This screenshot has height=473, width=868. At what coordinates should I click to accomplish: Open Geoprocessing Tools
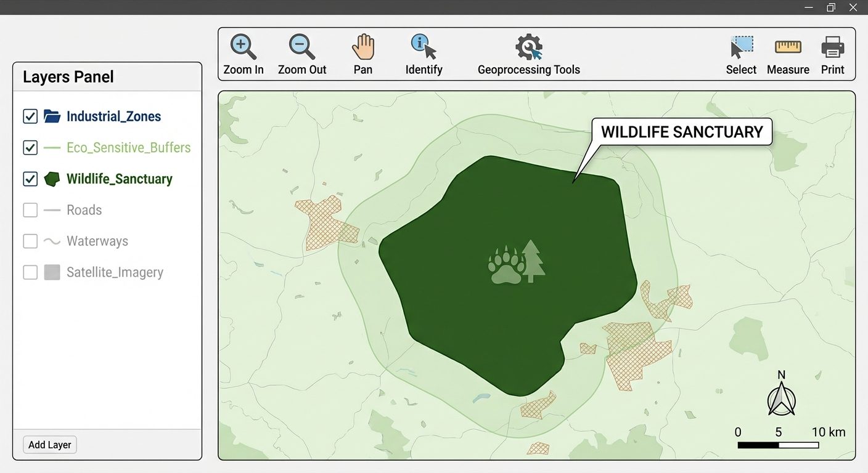(x=528, y=54)
